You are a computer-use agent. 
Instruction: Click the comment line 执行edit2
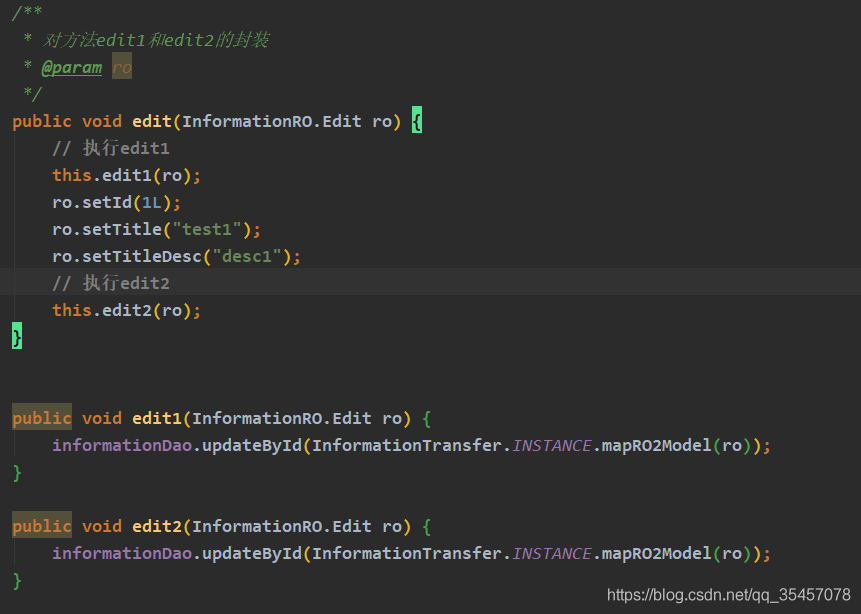click(111, 283)
